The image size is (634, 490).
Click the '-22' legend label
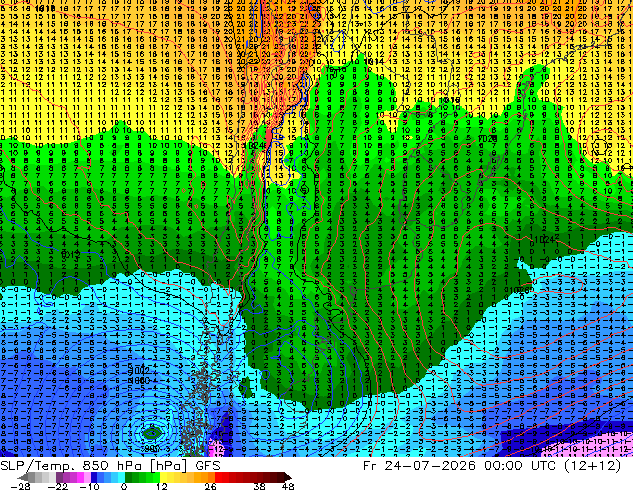(57, 486)
